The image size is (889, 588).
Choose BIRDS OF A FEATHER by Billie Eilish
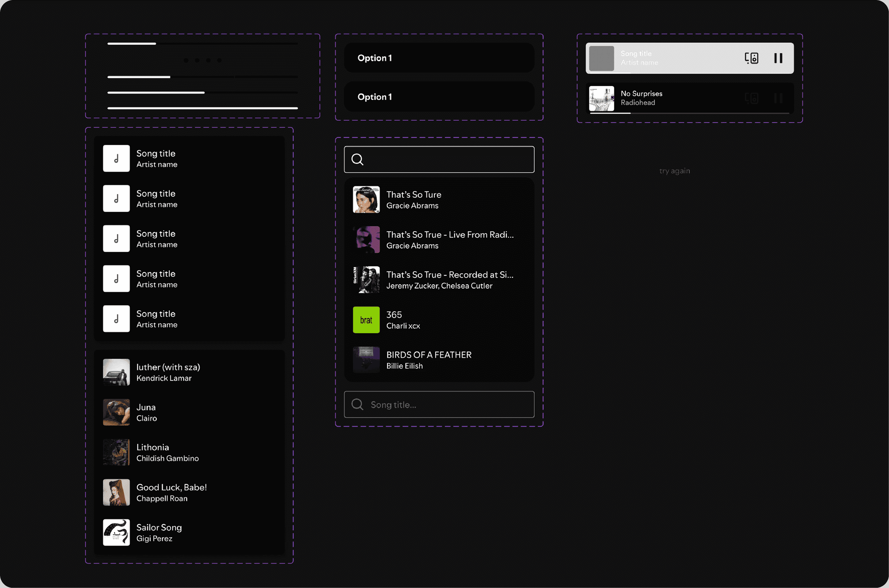click(429, 360)
